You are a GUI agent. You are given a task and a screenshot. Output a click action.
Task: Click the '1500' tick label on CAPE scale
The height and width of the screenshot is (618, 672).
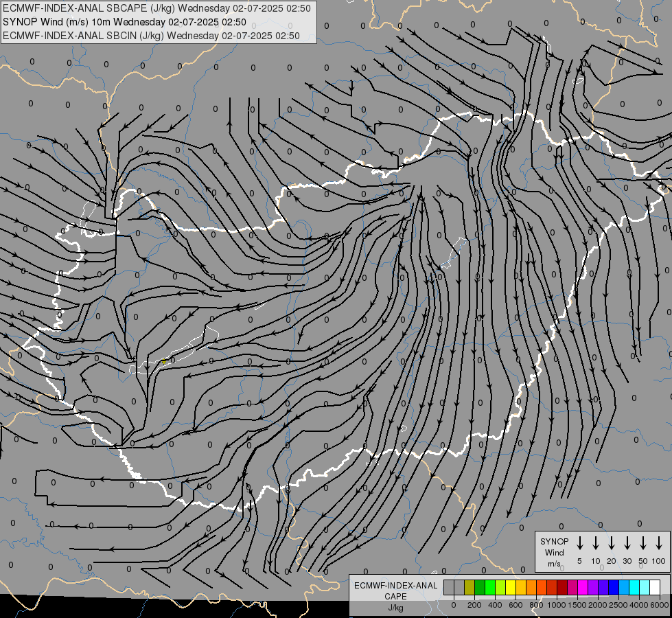pos(577,605)
